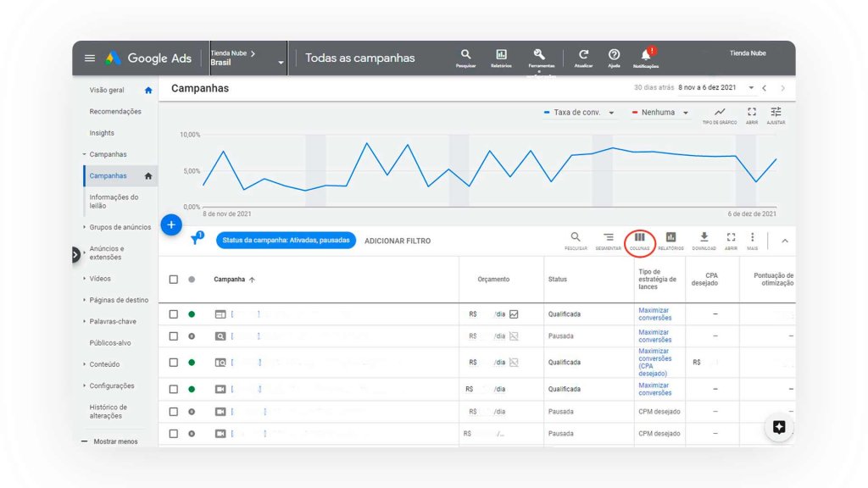Select the header checkbox to choose all campaigns
Screen dimensions: 868x488
click(x=175, y=279)
